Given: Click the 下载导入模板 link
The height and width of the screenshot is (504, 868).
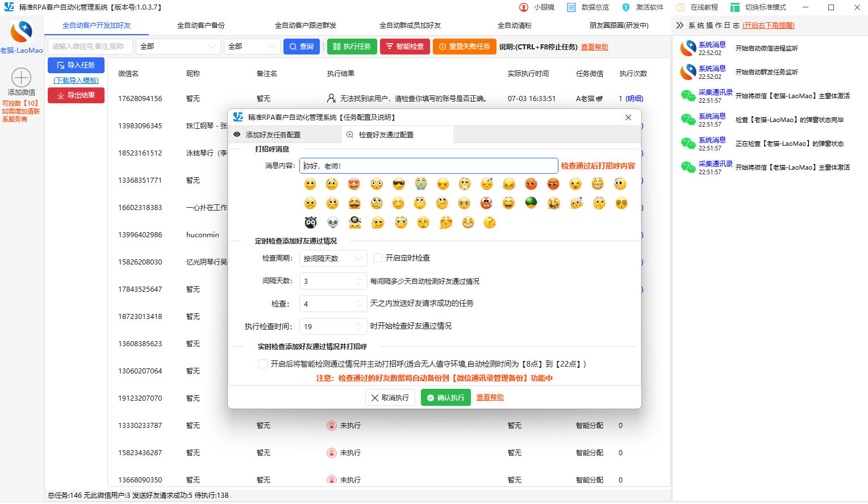Looking at the screenshot, I should tap(76, 81).
